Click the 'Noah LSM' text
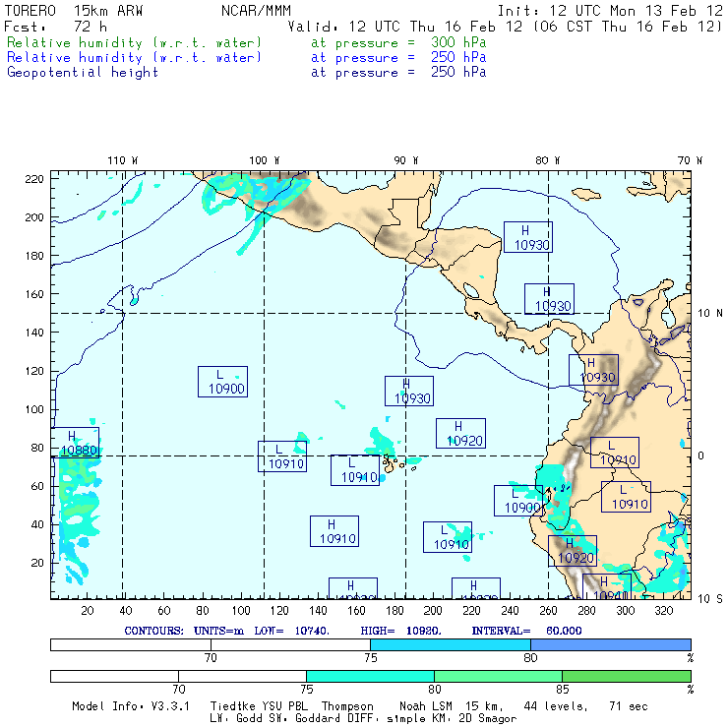728x728 pixels. [426, 706]
